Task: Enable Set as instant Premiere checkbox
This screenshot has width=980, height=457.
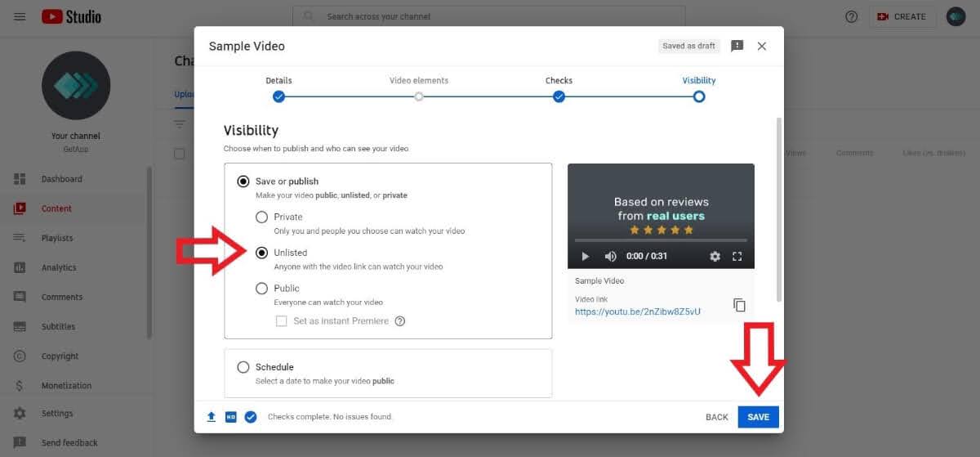Action: [281, 321]
